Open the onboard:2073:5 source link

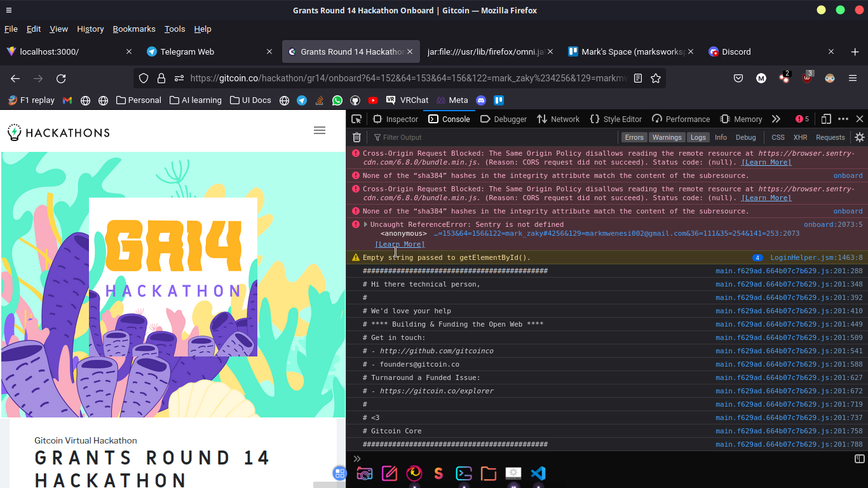(x=833, y=224)
